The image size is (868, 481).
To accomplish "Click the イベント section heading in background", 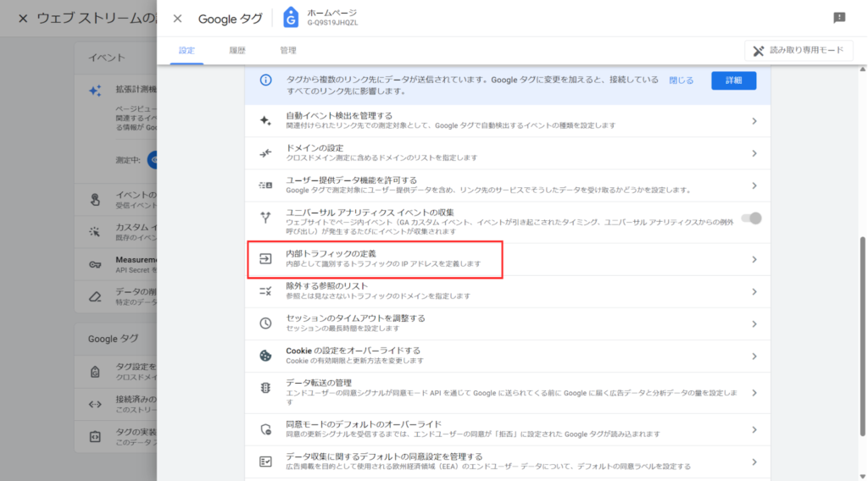I will point(106,58).
